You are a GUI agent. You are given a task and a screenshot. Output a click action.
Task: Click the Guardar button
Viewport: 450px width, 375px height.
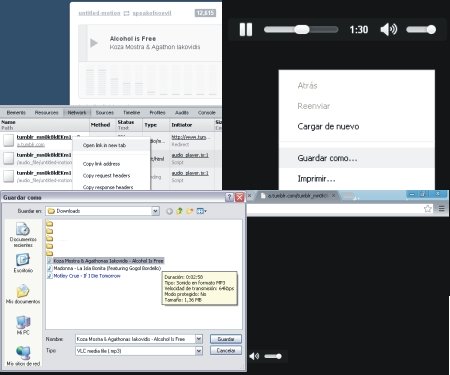(226, 339)
